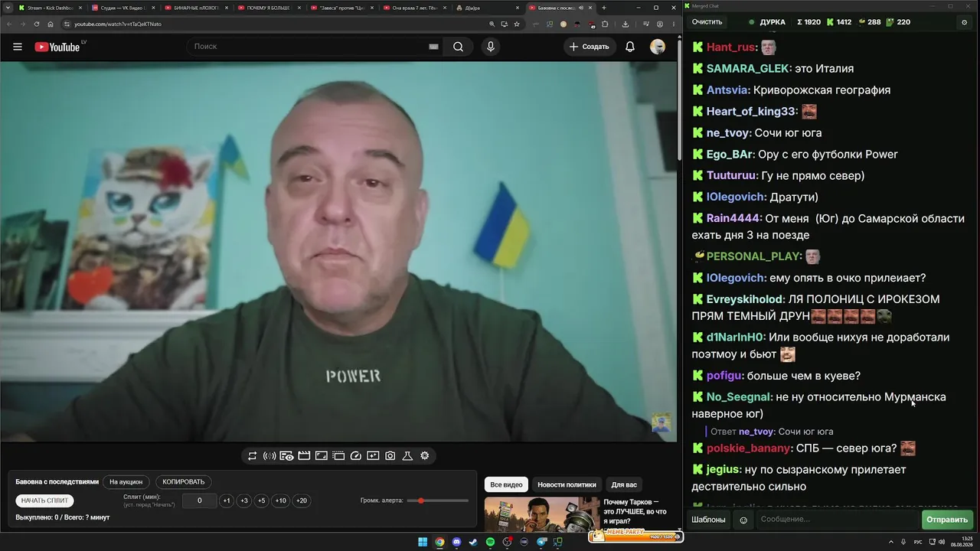Reload the browser page
The image size is (980, 551).
[35, 24]
